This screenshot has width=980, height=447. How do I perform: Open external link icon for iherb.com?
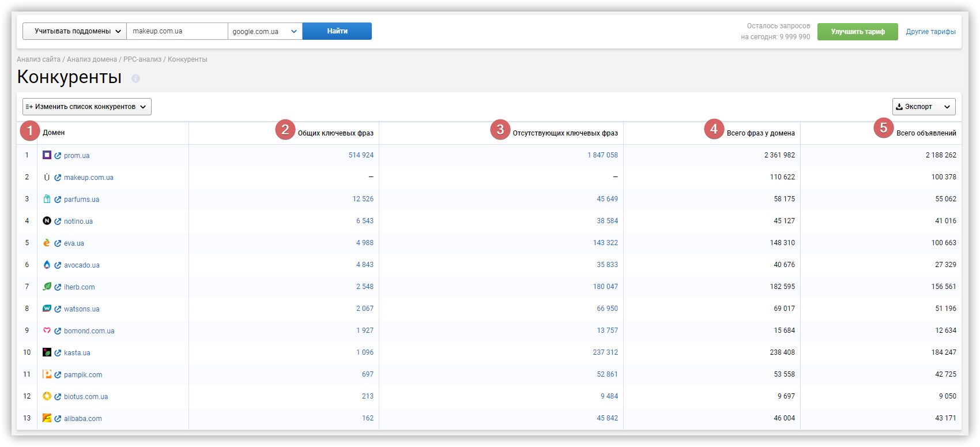tap(58, 287)
